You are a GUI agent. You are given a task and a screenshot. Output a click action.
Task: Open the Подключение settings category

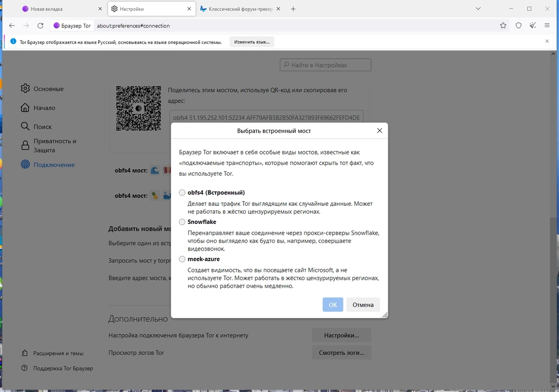click(x=54, y=165)
